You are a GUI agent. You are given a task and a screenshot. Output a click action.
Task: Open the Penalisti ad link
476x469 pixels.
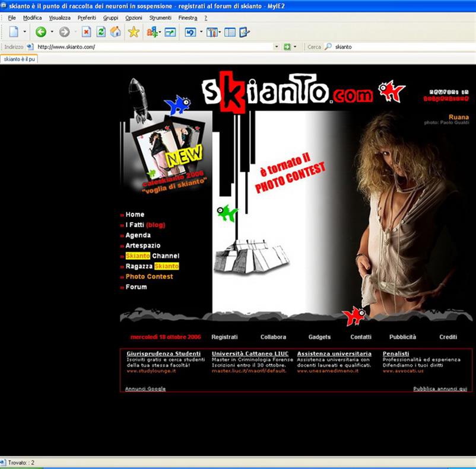tap(396, 353)
